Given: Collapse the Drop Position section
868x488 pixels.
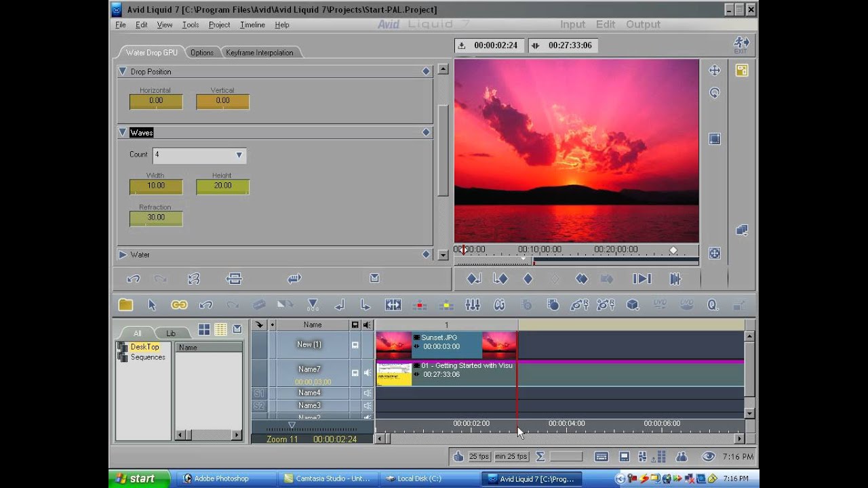Looking at the screenshot, I should click(x=123, y=71).
